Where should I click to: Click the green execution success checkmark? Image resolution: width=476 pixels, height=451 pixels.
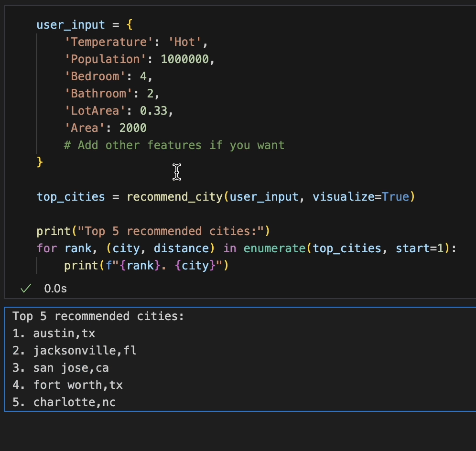click(x=26, y=288)
